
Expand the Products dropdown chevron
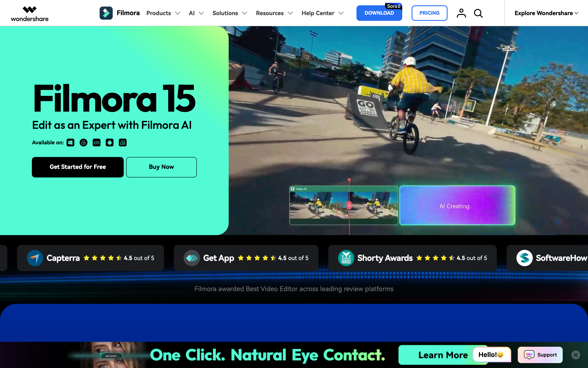[x=178, y=13]
